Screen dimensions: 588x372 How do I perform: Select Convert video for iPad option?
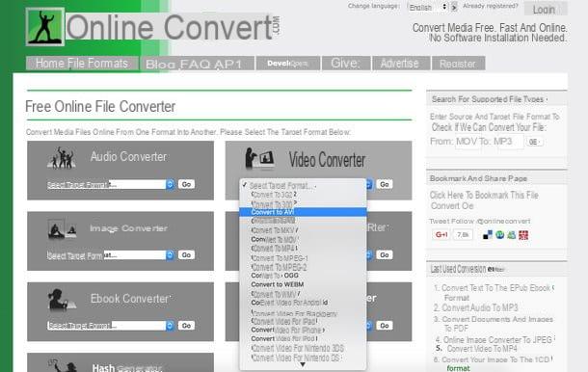[x=303, y=321]
